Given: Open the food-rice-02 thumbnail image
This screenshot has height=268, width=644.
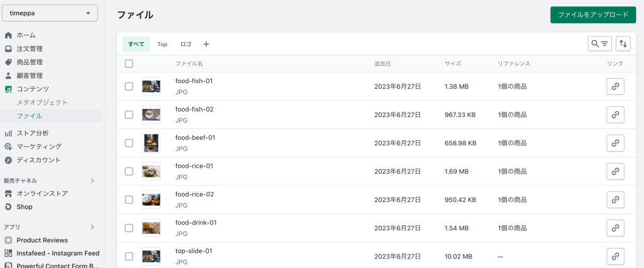Looking at the screenshot, I should tap(151, 199).
